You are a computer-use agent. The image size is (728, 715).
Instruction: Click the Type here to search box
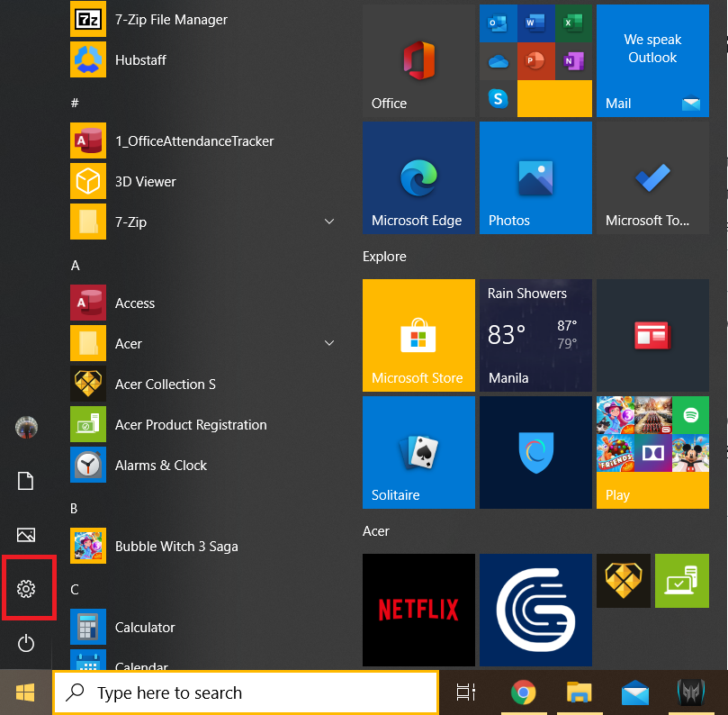click(246, 692)
